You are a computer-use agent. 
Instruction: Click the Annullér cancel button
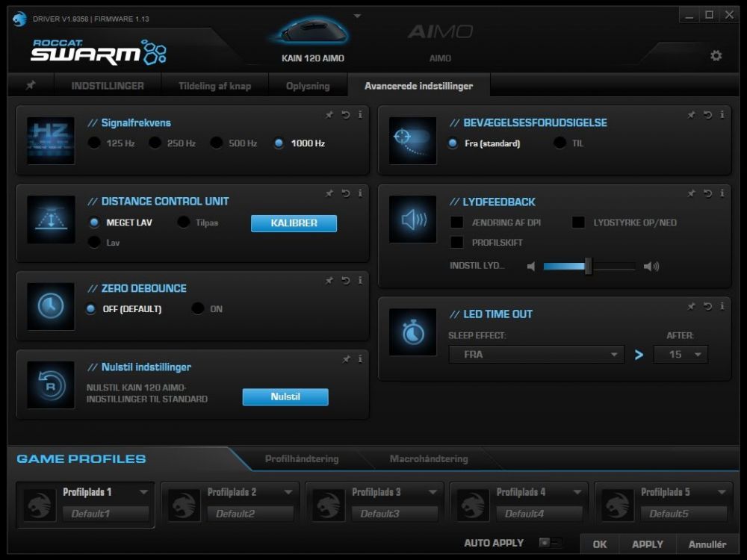[707, 544]
